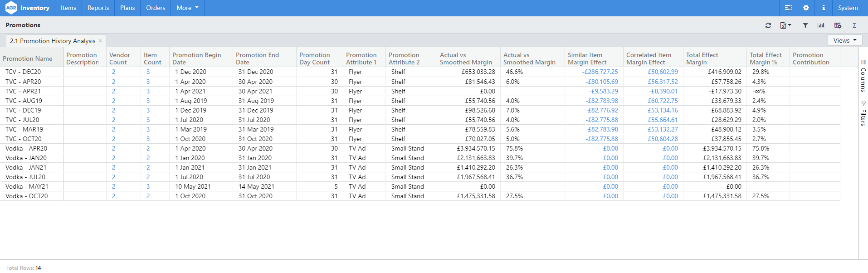Open the bar chart view icon

pyautogui.click(x=821, y=25)
